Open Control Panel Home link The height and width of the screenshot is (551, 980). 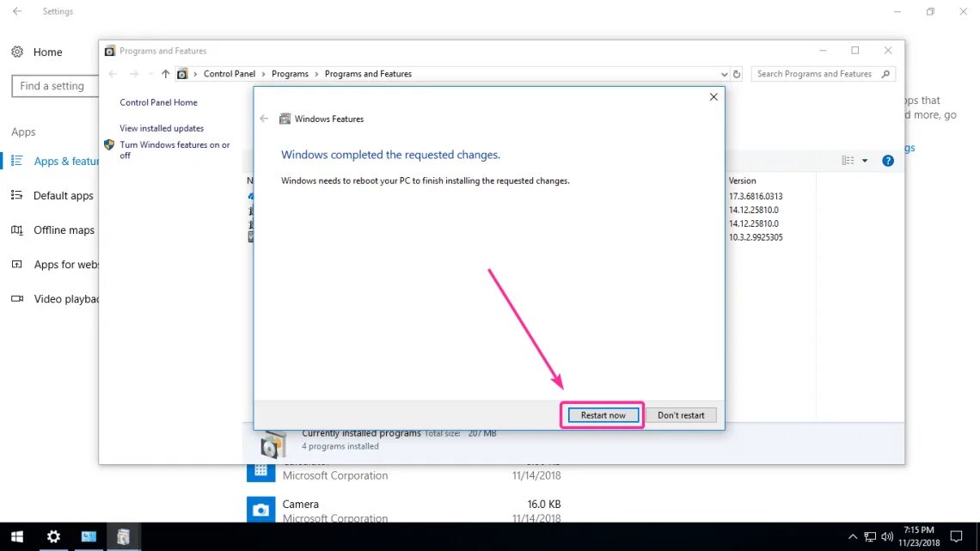(x=158, y=102)
